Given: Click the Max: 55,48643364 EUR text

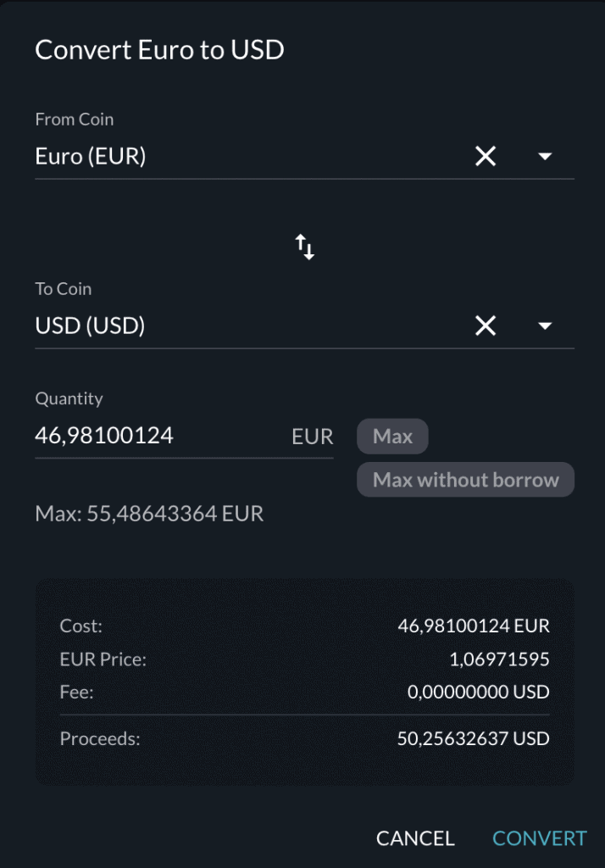Looking at the screenshot, I should (149, 514).
